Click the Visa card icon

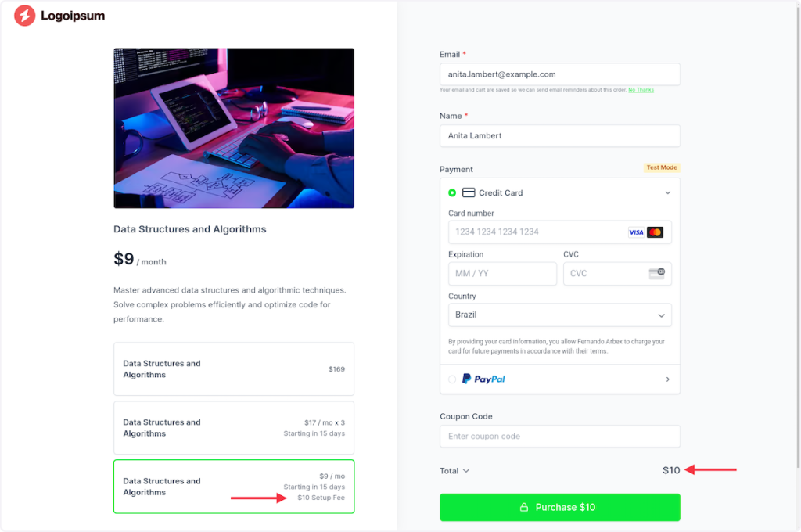[636, 232]
